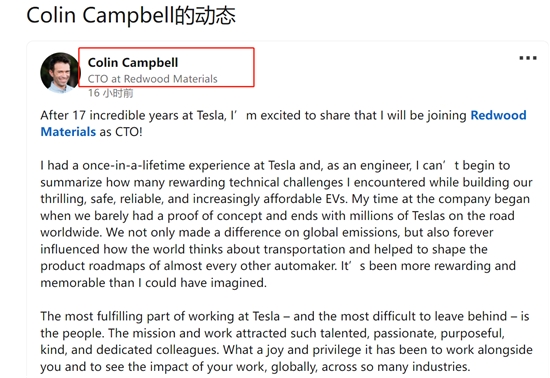Click the line starting 'influenced how the world thinks'
This screenshot has width=550, height=378.
point(264,249)
